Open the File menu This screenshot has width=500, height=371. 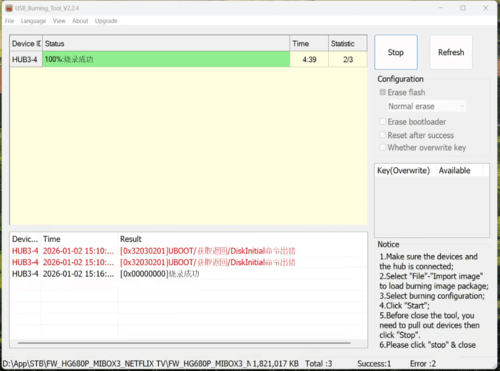pyautogui.click(x=10, y=21)
